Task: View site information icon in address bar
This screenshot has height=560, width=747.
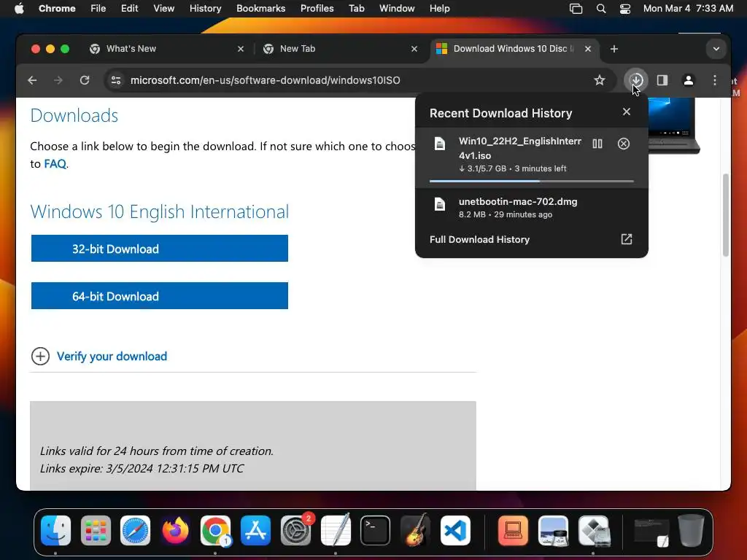Action: 116,80
